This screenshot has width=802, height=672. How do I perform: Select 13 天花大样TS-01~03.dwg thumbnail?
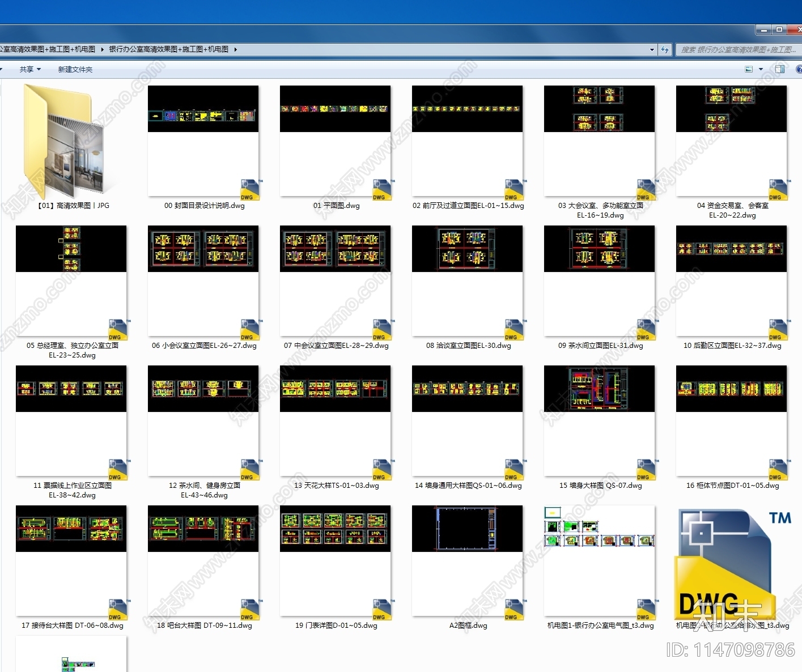point(335,421)
